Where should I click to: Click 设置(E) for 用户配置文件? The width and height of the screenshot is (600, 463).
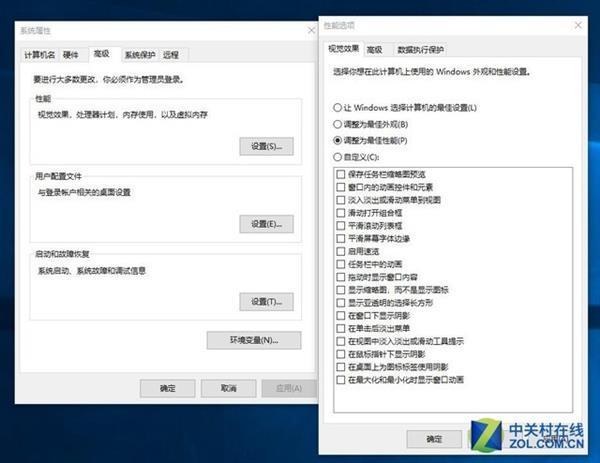pyautogui.click(x=265, y=223)
